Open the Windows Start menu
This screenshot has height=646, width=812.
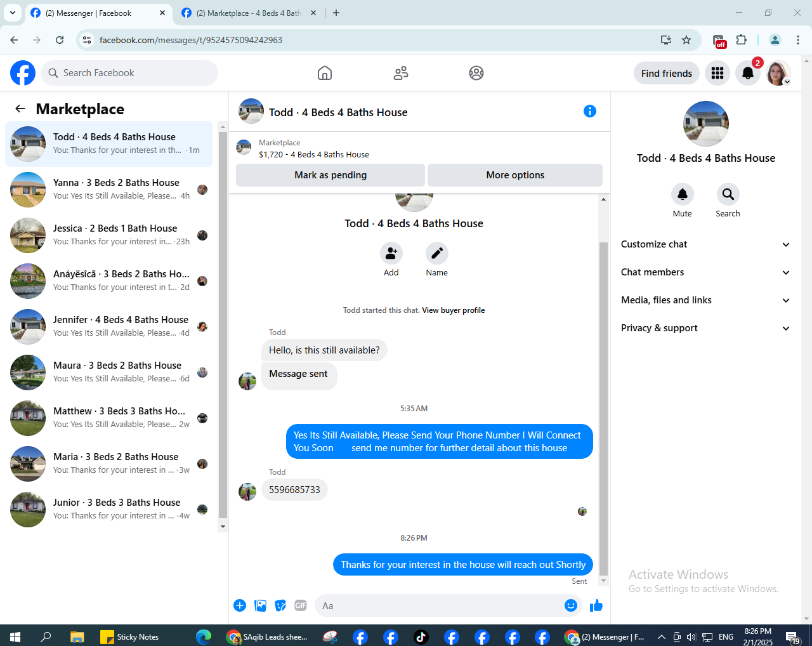[15, 636]
